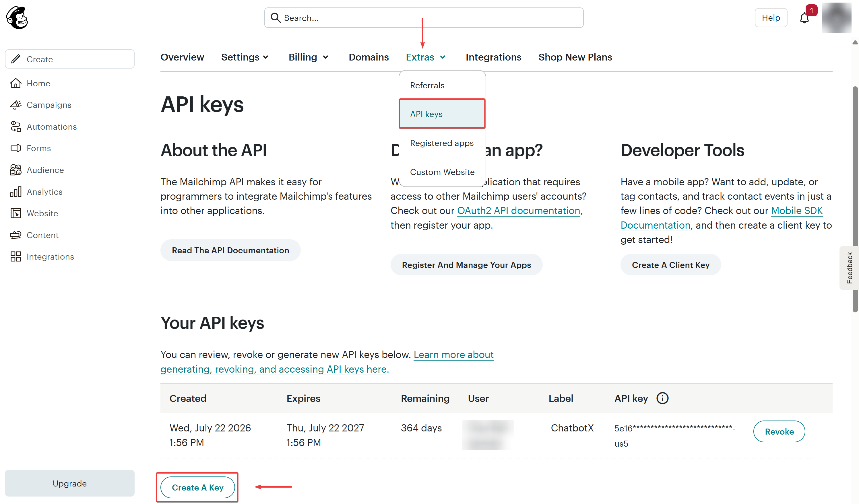Click the Label column header
The width and height of the screenshot is (859, 504).
561,398
